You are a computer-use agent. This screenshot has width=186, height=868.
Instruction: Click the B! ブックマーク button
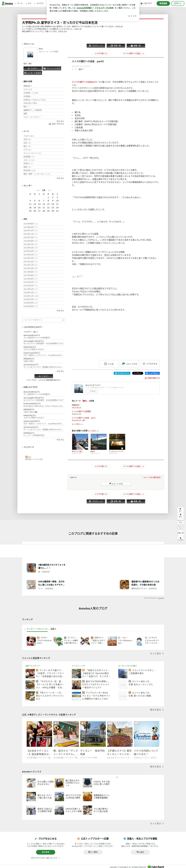(122, 373)
